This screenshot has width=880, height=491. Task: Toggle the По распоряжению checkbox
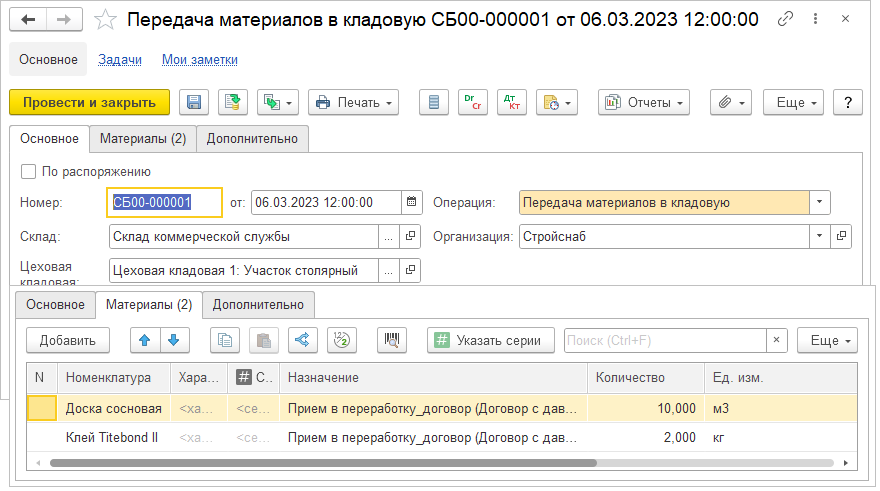(x=28, y=171)
